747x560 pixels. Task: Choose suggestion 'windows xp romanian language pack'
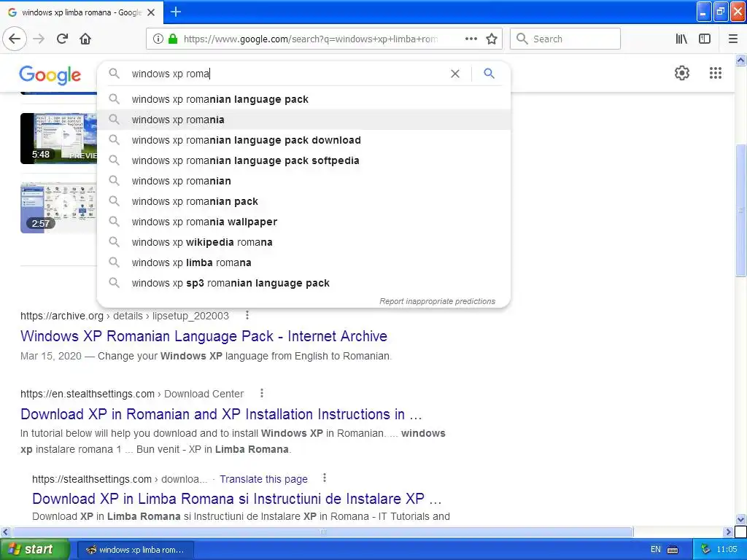click(303, 99)
